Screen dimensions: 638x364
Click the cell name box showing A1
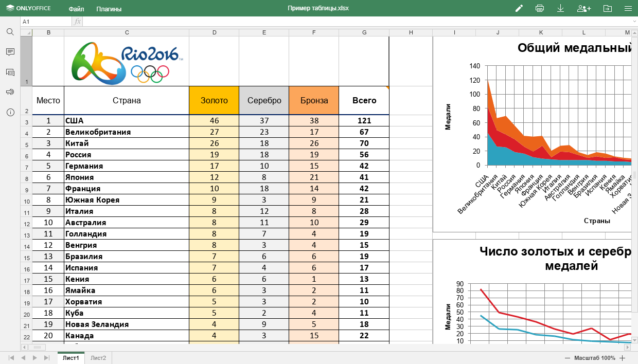[x=46, y=22]
